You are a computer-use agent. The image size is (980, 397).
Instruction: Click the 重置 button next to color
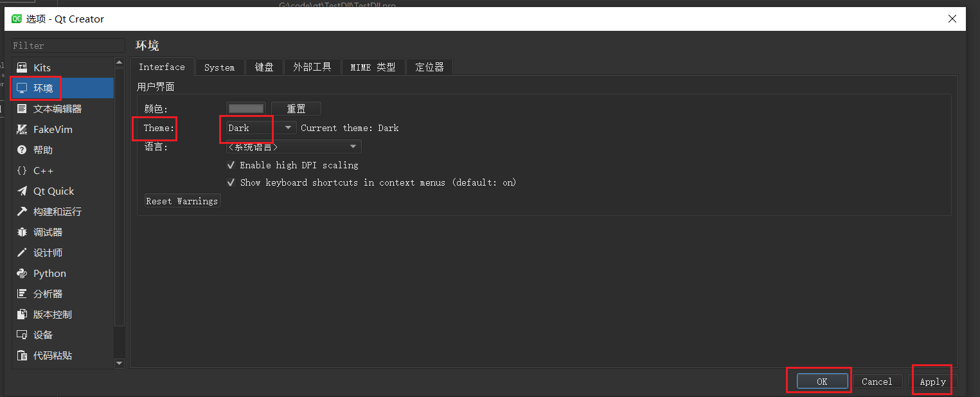[296, 109]
